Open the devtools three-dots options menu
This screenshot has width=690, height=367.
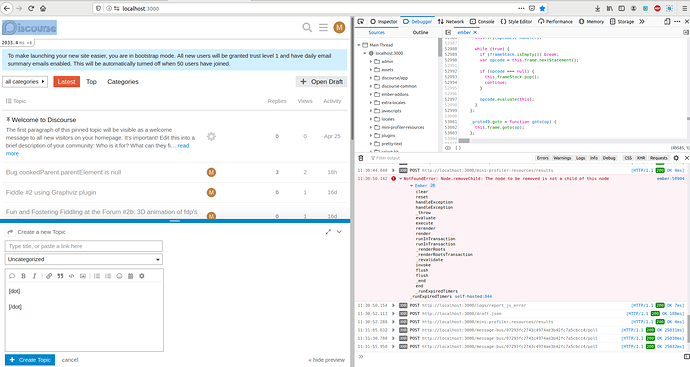pos(677,21)
